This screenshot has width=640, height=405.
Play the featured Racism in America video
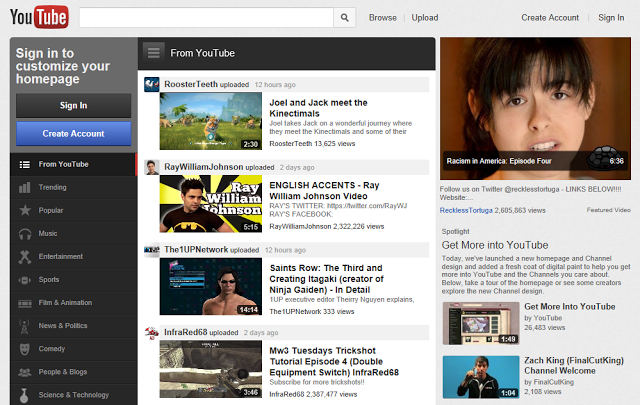(x=535, y=109)
